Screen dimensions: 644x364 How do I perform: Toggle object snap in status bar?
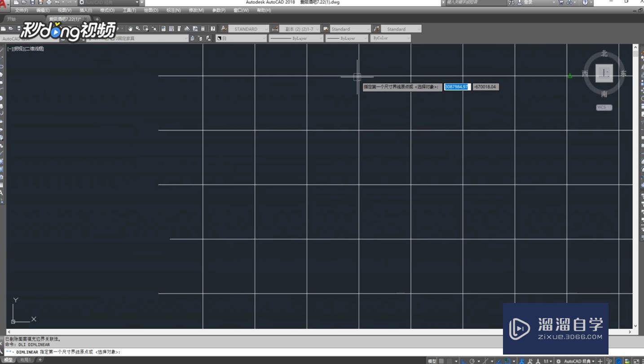coord(507,361)
